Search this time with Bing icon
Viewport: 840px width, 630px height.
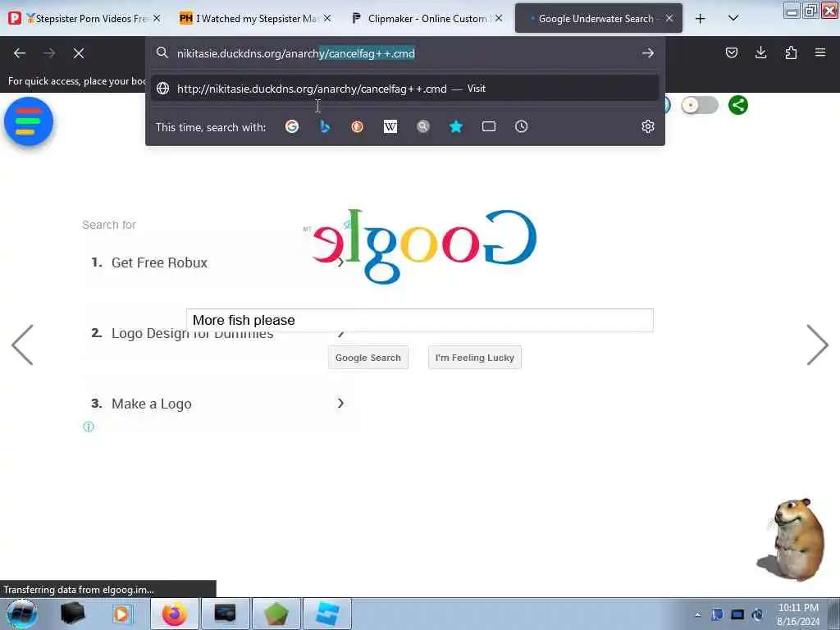[x=325, y=126]
